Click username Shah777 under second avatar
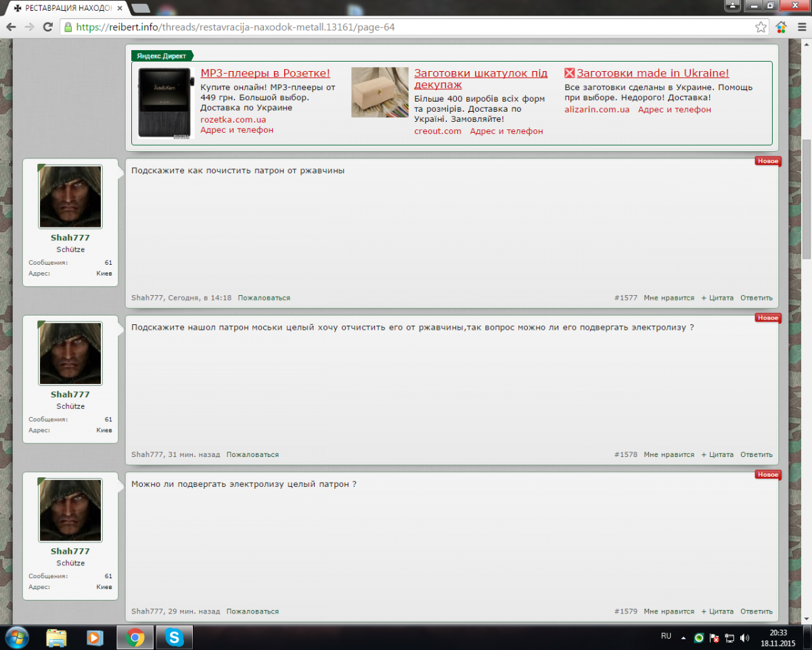 pos(70,394)
